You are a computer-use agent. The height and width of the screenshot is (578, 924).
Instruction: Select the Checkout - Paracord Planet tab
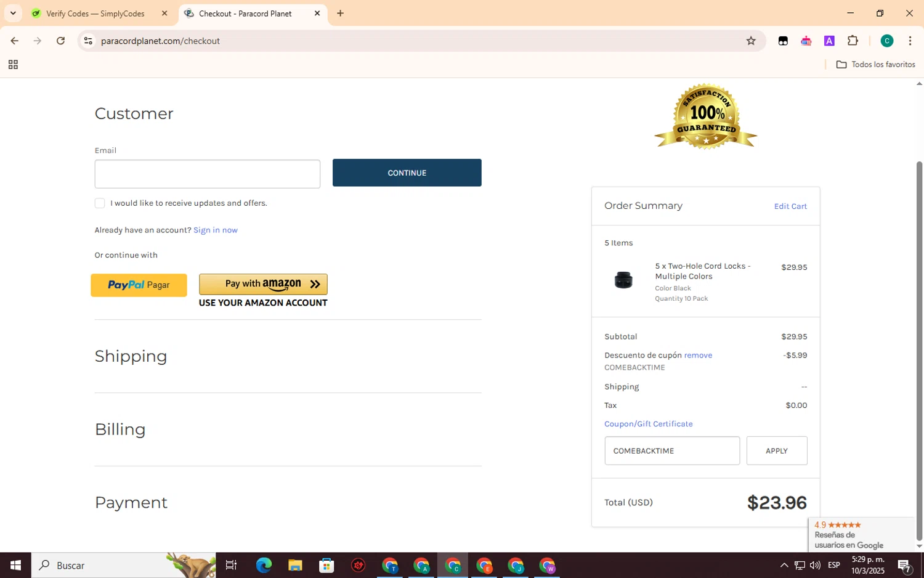tap(245, 13)
